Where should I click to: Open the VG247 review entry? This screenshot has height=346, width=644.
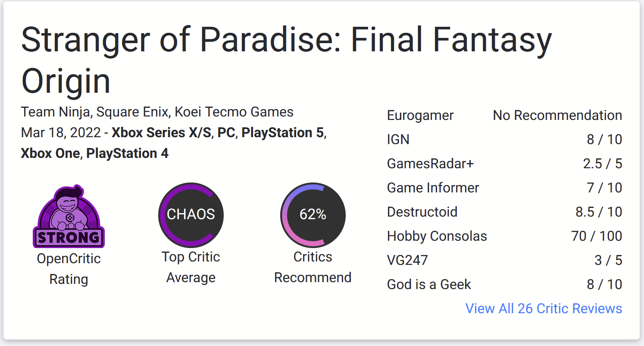click(505, 261)
